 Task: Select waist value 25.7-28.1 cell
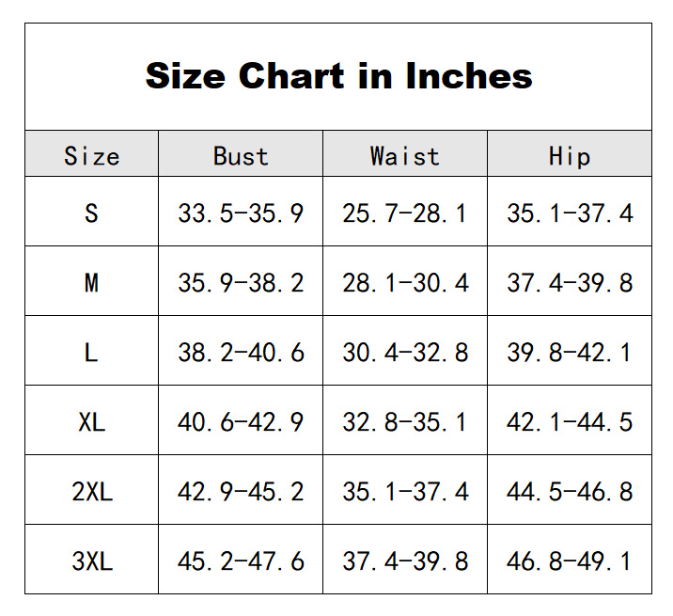405,212
